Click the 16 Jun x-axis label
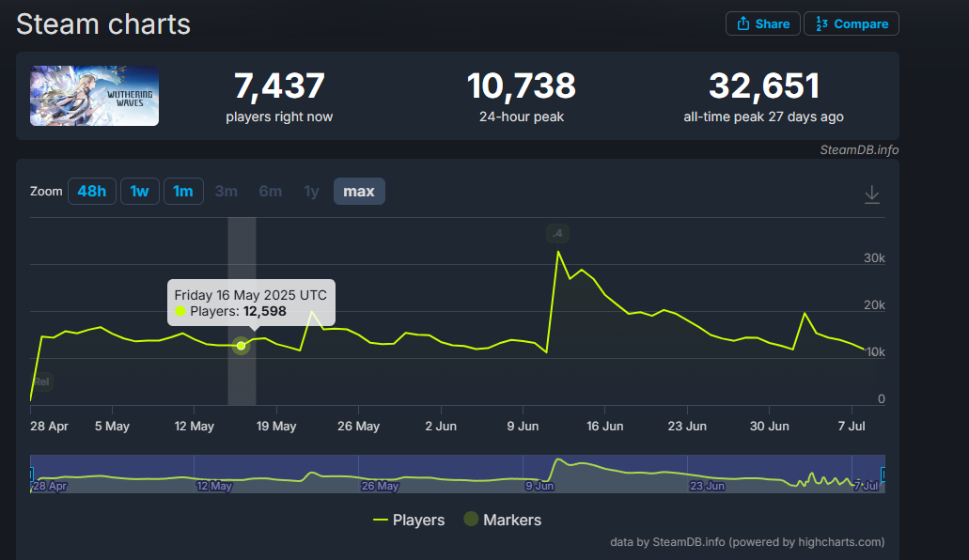The width and height of the screenshot is (969, 560). click(605, 426)
